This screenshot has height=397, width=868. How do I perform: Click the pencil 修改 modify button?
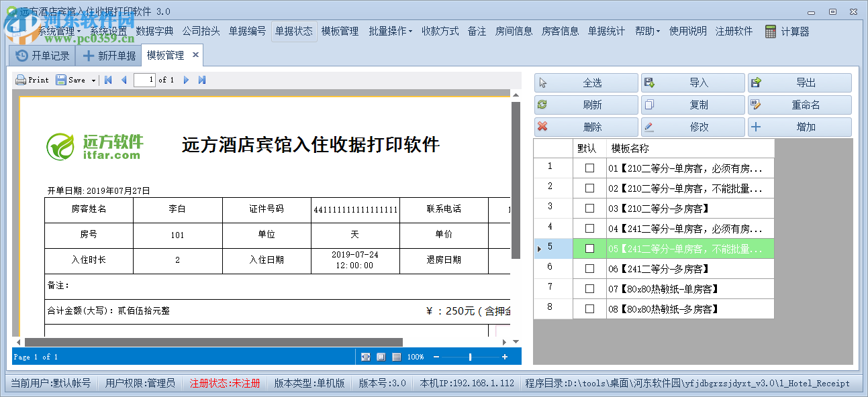693,127
